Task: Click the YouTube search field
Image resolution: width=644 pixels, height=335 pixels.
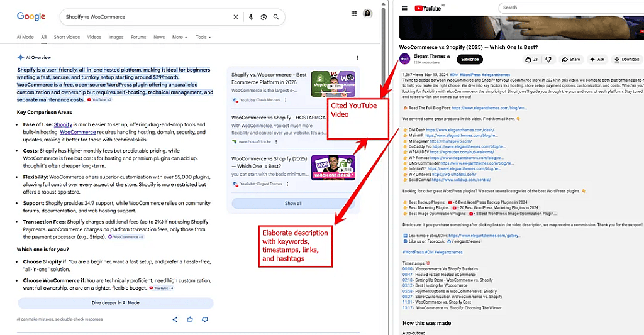Action: tap(571, 8)
